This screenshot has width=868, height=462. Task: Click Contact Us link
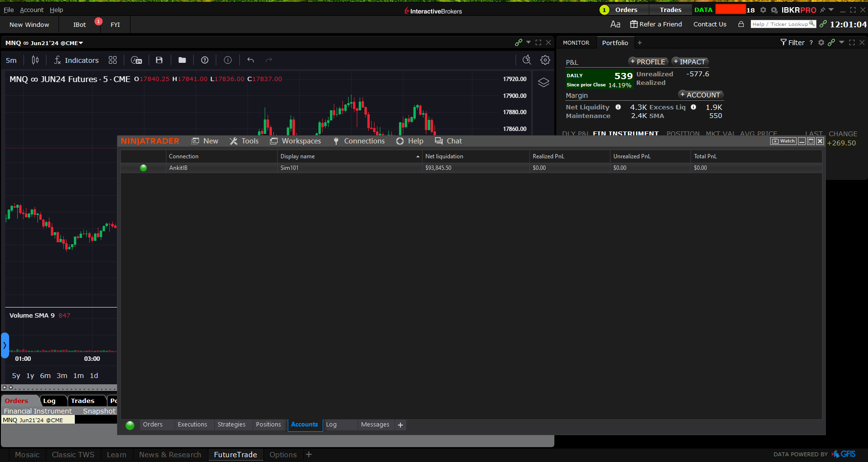(710, 24)
